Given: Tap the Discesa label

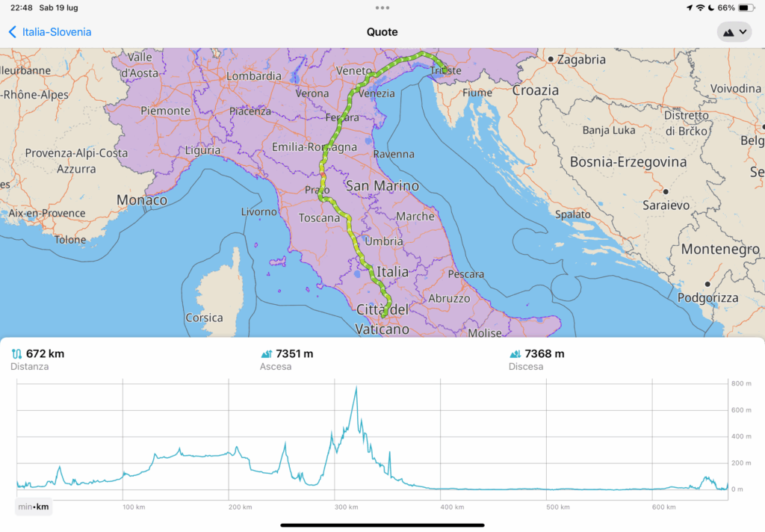Looking at the screenshot, I should pyautogui.click(x=526, y=367).
